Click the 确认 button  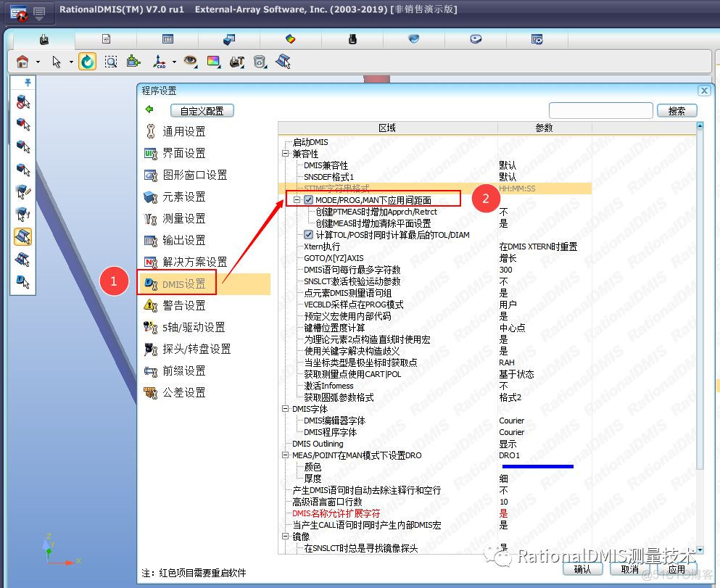click(x=583, y=569)
